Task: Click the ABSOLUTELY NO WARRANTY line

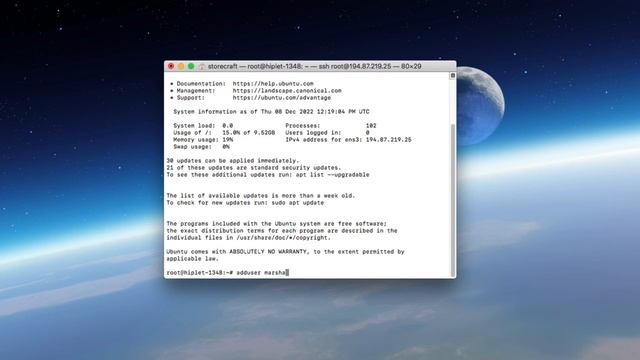Action: (x=285, y=252)
